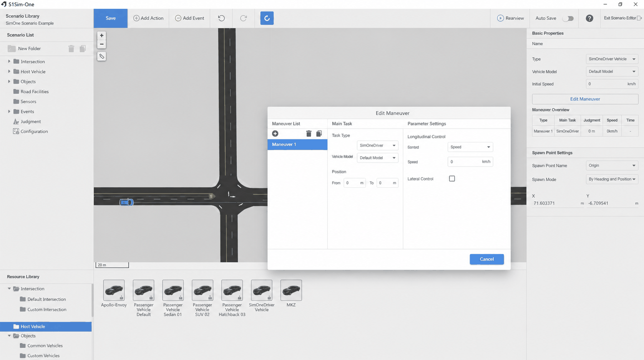Open the Spawn Mode dropdown
Viewport: 644px width, 360px height.
point(612,179)
